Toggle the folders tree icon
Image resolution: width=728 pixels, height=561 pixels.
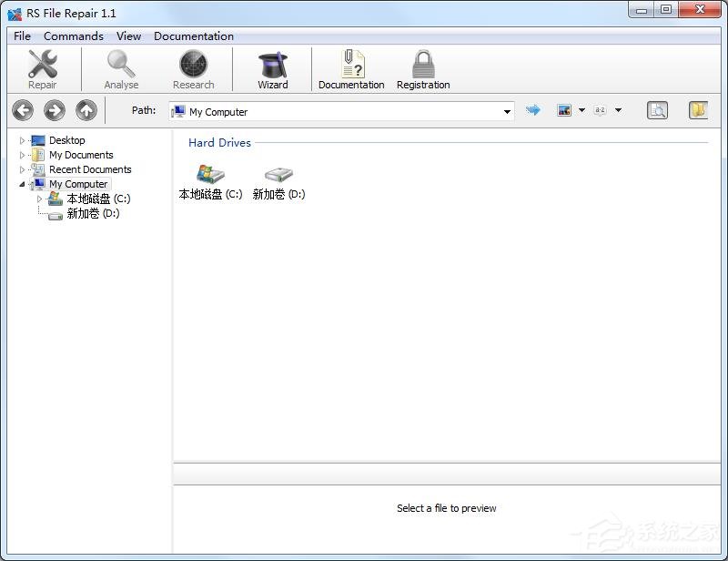click(x=698, y=110)
